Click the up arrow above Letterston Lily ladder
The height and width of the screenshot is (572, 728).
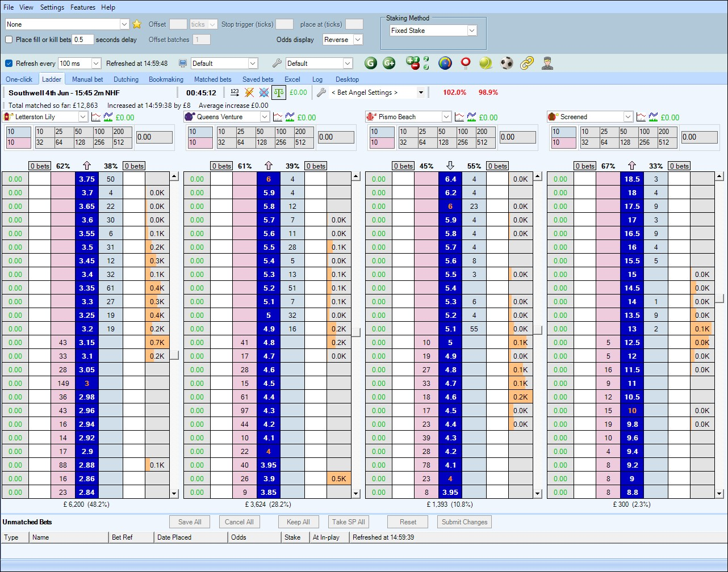click(87, 165)
